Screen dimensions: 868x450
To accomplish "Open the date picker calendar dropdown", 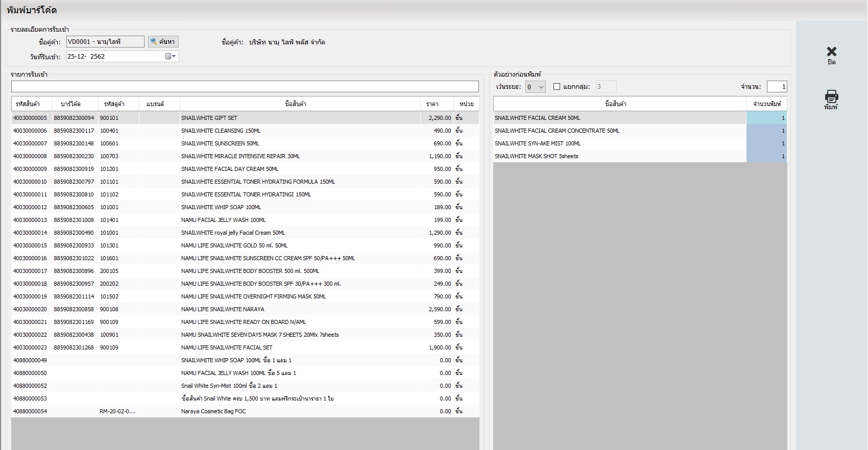I will pyautogui.click(x=171, y=57).
